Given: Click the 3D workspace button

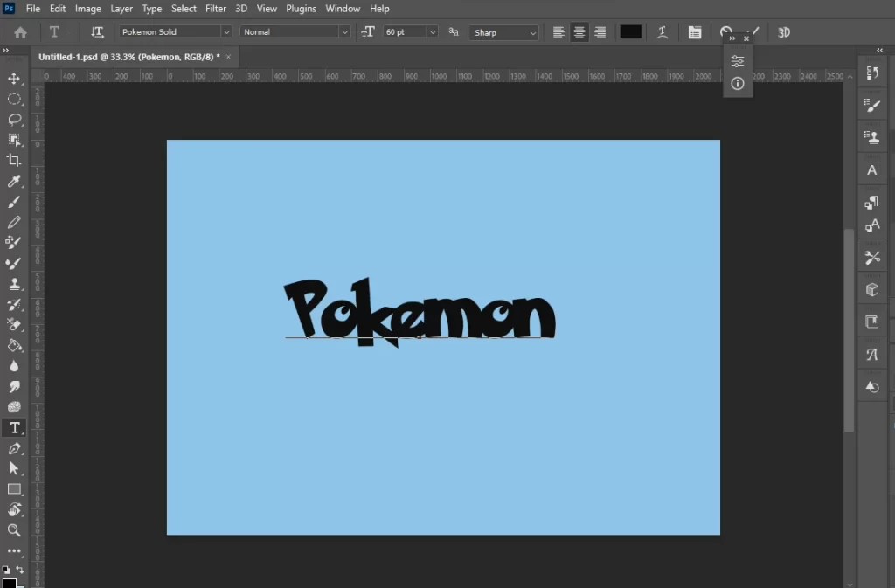Looking at the screenshot, I should 784,31.
